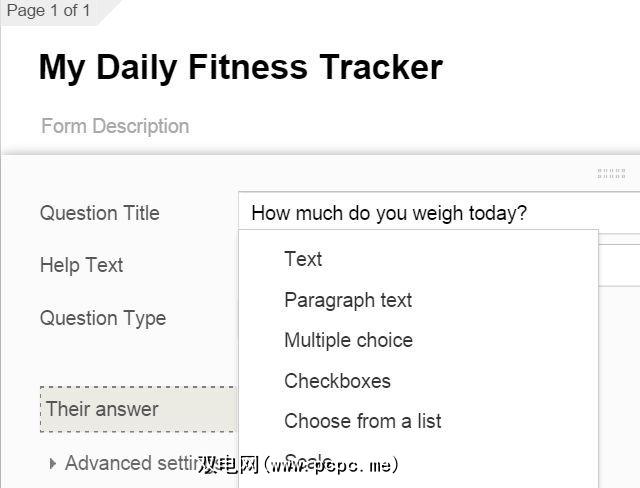Choose 'Paragraph text' question type
Image resolution: width=640 pixels, height=488 pixels.
pyautogui.click(x=348, y=300)
